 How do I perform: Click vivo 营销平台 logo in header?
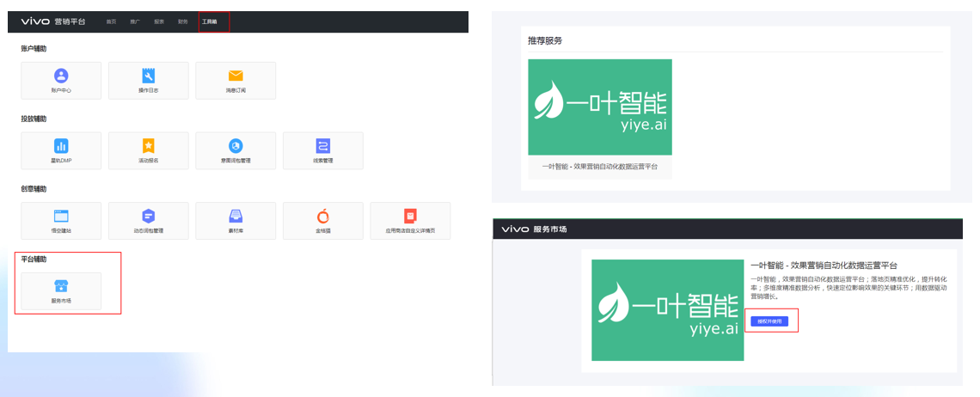click(x=53, y=21)
